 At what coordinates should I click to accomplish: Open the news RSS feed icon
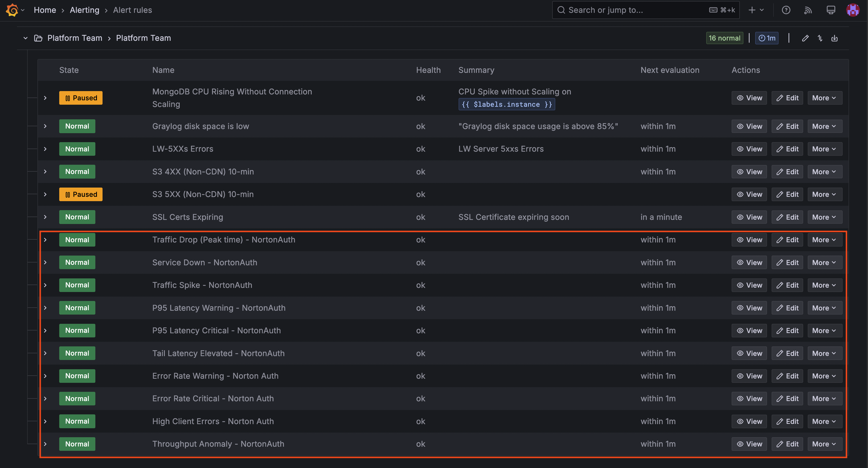tap(808, 10)
